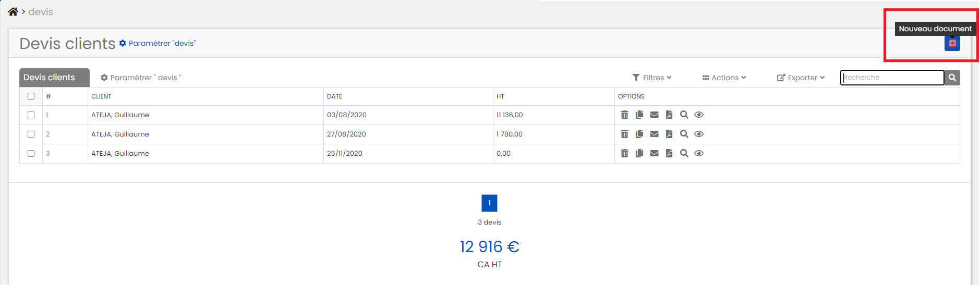View quote 3 with eye icon
Viewport: 980px width, 285px height.
(x=699, y=153)
